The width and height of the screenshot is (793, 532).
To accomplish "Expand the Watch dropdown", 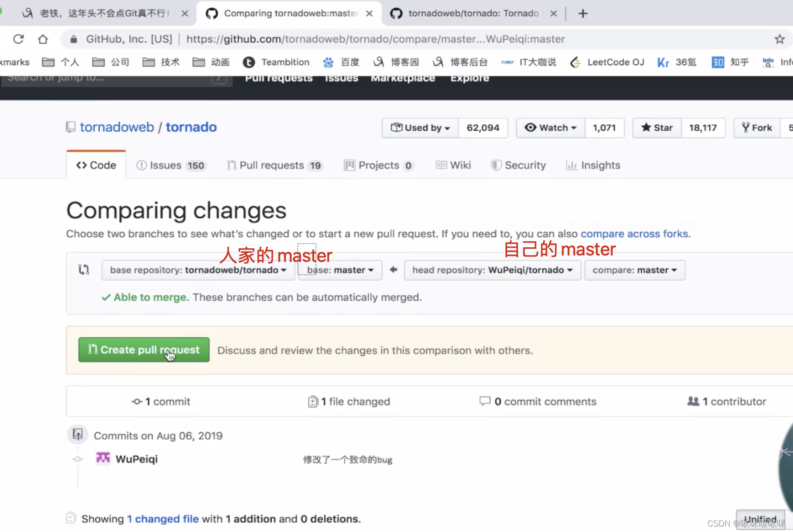I will click(x=551, y=128).
